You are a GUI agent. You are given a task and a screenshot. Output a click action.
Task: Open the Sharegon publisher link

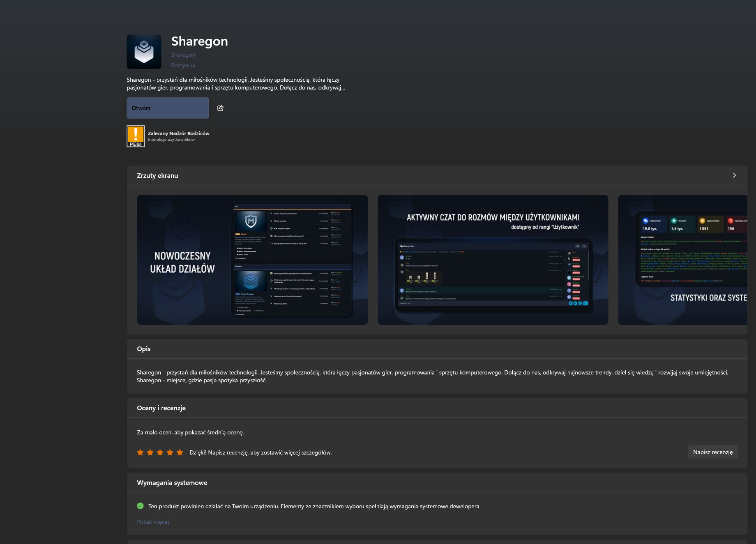[x=183, y=55]
